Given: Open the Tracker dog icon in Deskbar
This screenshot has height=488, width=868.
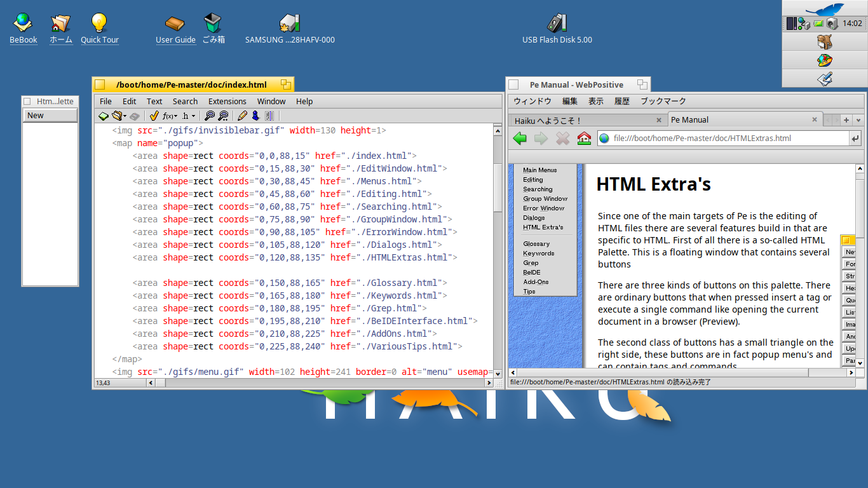Looking at the screenshot, I should (824, 42).
